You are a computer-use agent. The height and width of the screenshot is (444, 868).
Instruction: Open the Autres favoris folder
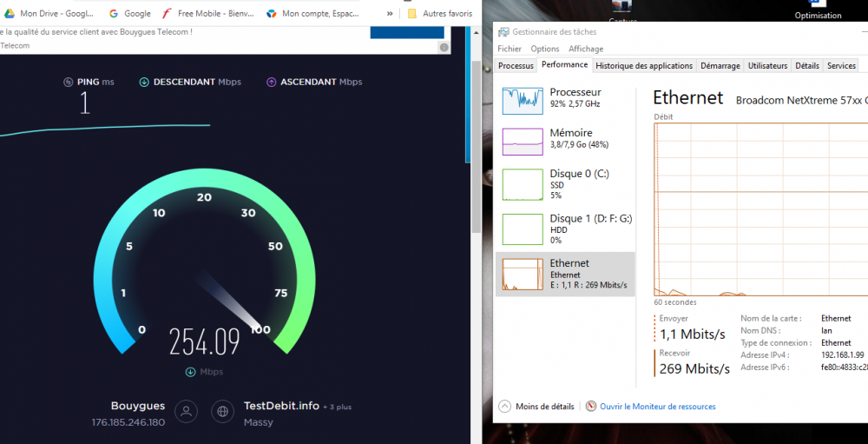tap(440, 13)
